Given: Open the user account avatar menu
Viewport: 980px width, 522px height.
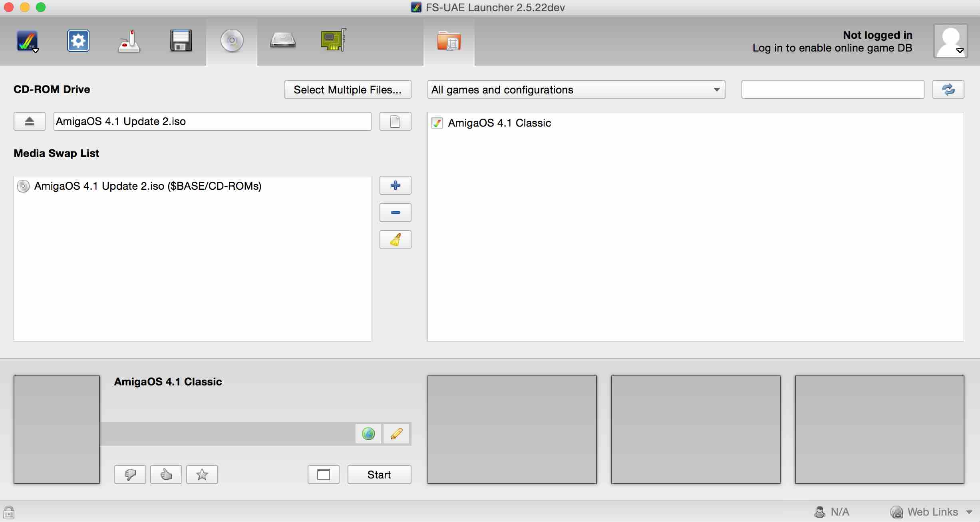Looking at the screenshot, I should pyautogui.click(x=950, y=41).
